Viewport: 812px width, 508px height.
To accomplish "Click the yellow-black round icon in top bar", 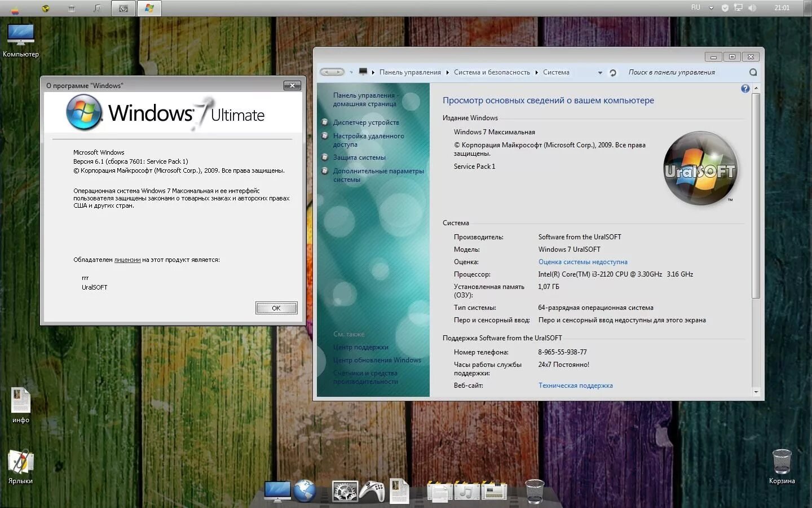I will pos(46,8).
